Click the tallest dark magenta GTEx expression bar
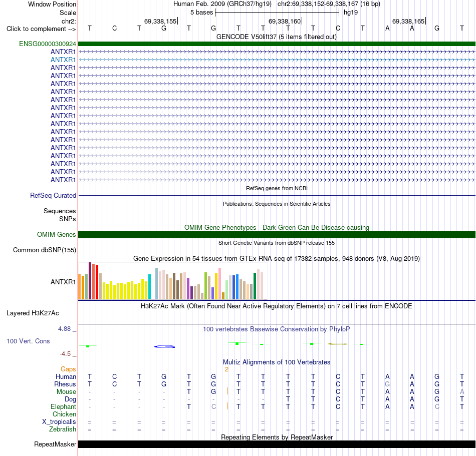Screen dimensions: 476x456 click(x=90, y=281)
